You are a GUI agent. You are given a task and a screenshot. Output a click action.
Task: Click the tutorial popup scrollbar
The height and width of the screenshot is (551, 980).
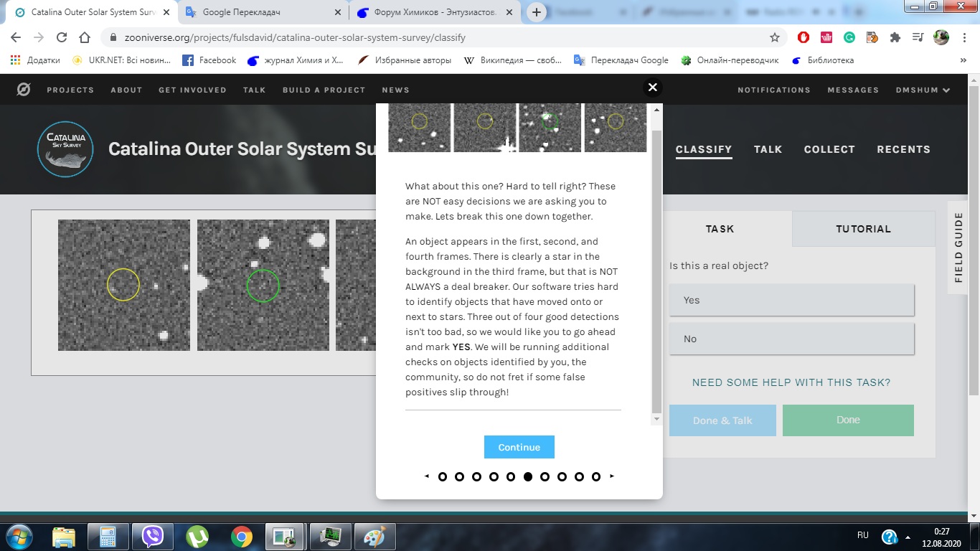(656, 273)
